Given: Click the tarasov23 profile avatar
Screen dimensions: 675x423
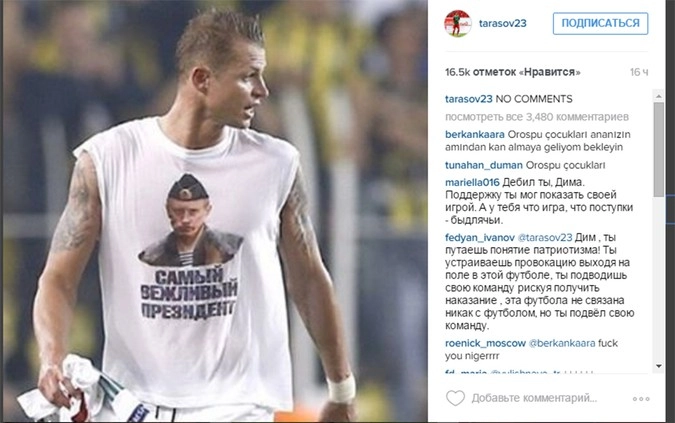Looking at the screenshot, I should click(x=458, y=23).
